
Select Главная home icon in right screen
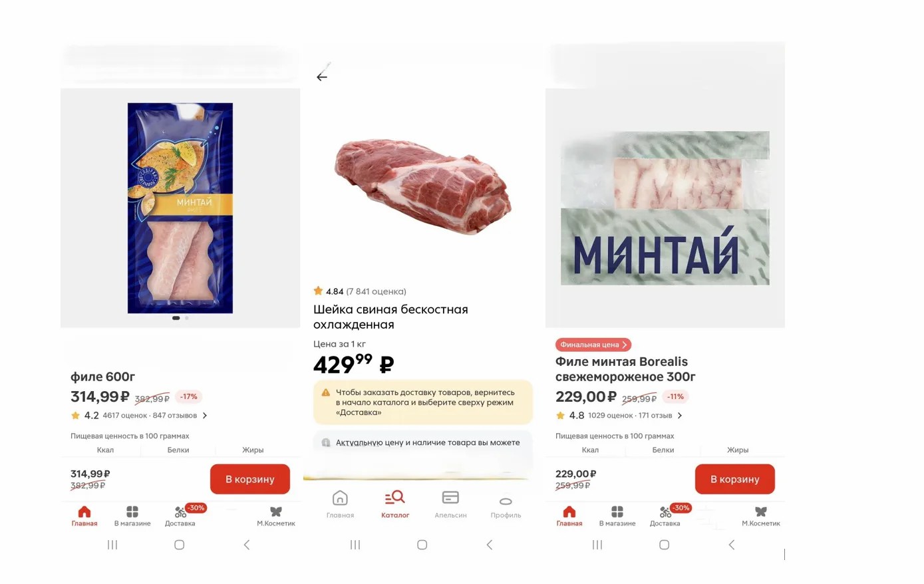(x=569, y=516)
